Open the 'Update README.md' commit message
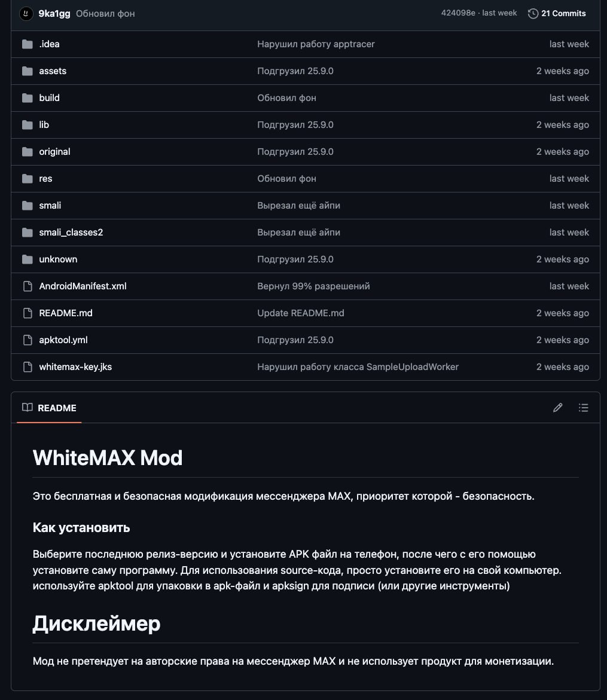 [301, 313]
